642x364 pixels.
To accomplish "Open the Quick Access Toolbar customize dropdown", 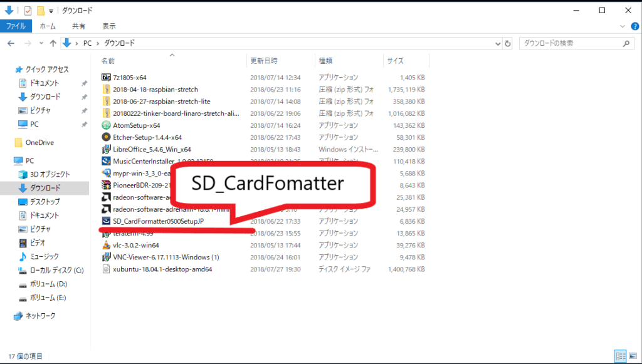I will pyautogui.click(x=50, y=11).
